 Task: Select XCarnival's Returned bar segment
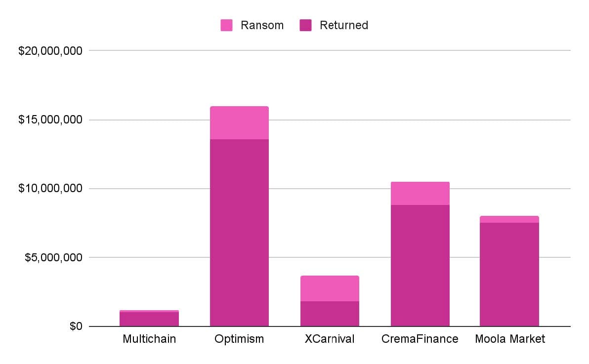[x=330, y=314]
